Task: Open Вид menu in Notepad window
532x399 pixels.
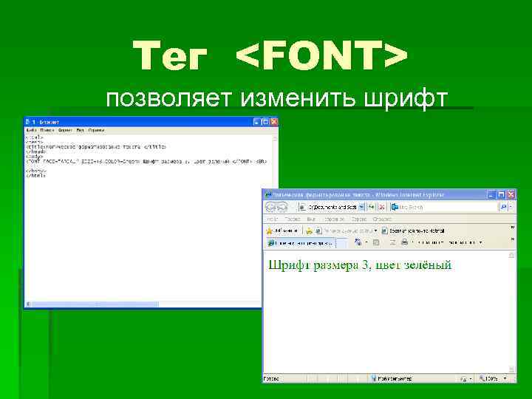Action: click(x=80, y=130)
